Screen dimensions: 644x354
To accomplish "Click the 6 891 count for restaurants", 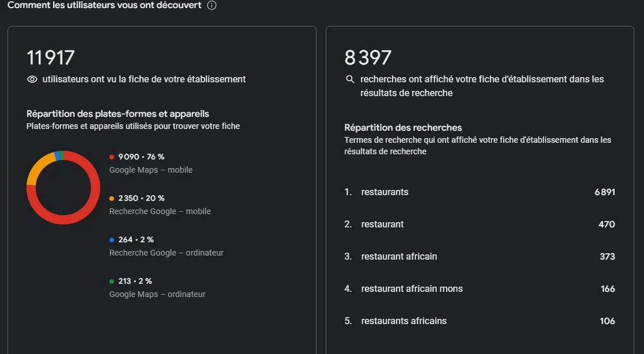I will 605,192.
